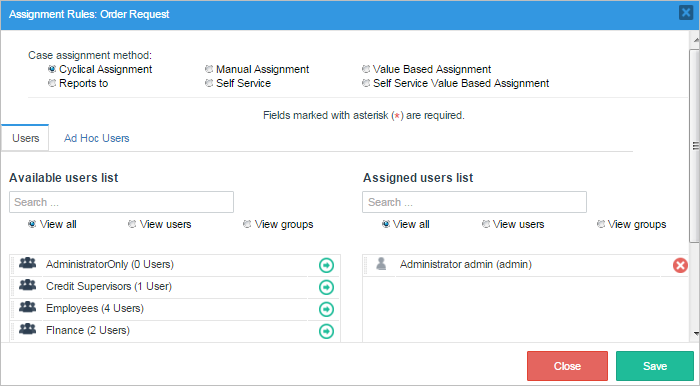
Task: Click the dialog's vertical scrollbar down arrow
Action: point(696,333)
